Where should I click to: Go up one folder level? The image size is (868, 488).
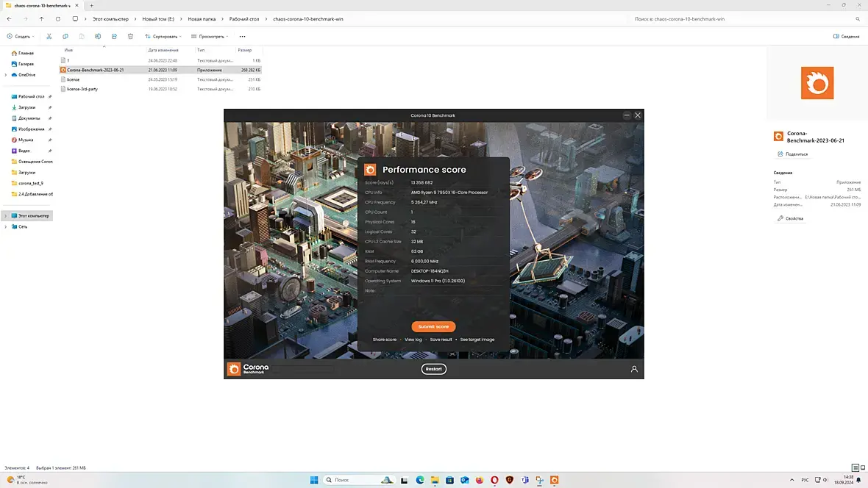point(41,19)
